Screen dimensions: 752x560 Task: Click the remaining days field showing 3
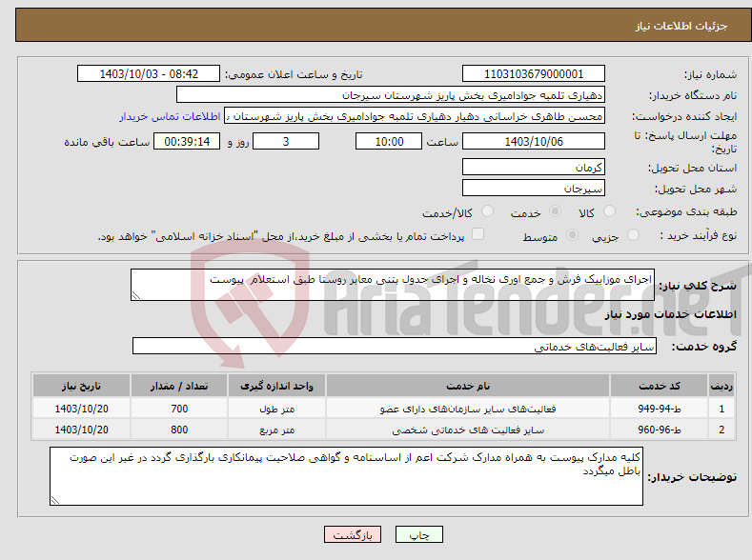pos(286,141)
